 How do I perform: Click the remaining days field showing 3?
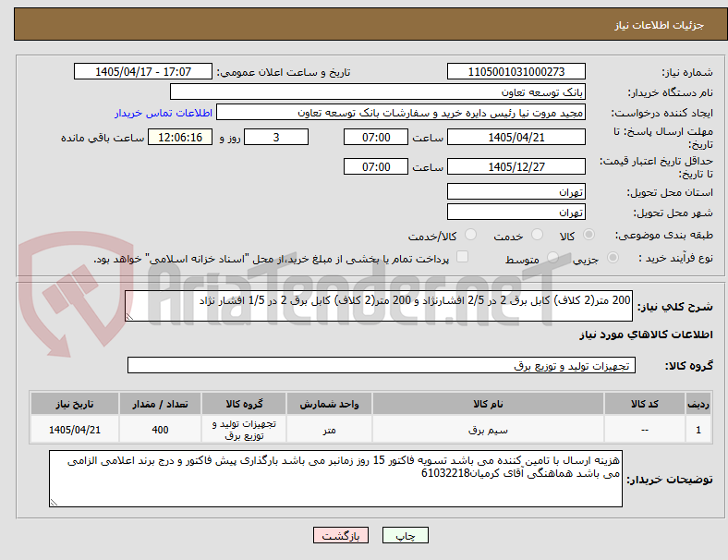click(276, 137)
